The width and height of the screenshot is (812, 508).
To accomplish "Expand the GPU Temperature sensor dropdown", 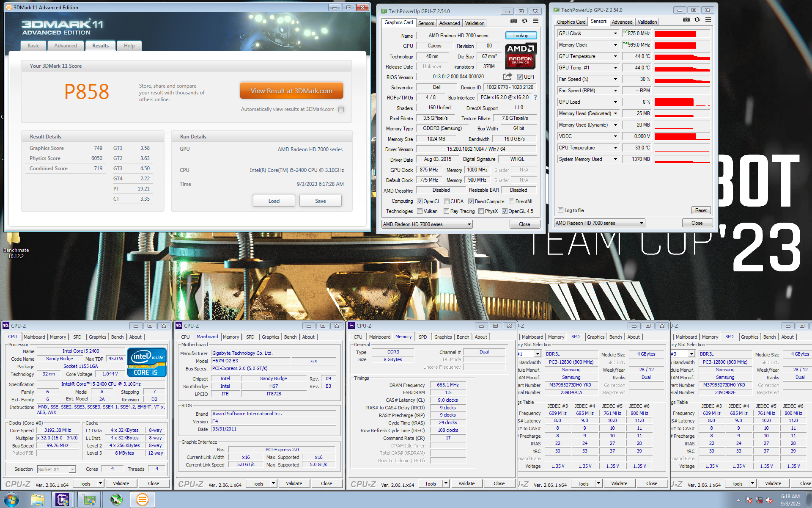I will click(615, 56).
